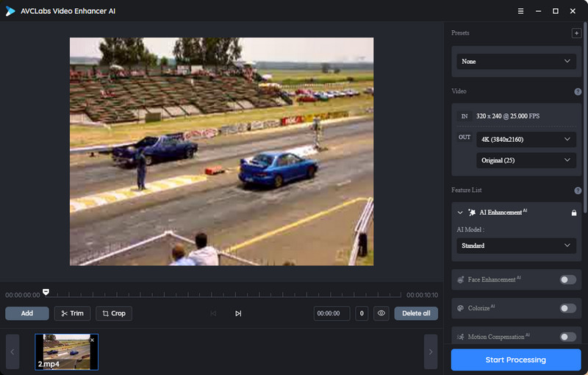Open the Feature List help icon

(x=578, y=190)
